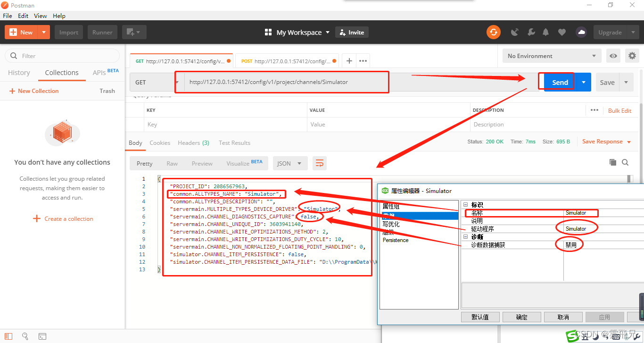Viewport: 644px width, 343px height.
Task: Switch to the APIs beta tab
Action: 106,72
